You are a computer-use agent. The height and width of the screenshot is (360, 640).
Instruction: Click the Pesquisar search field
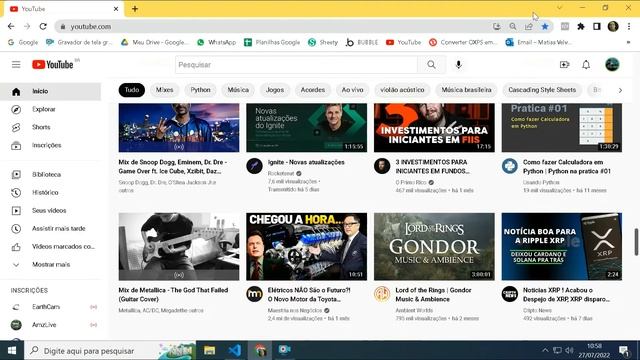pyautogui.click(x=296, y=64)
